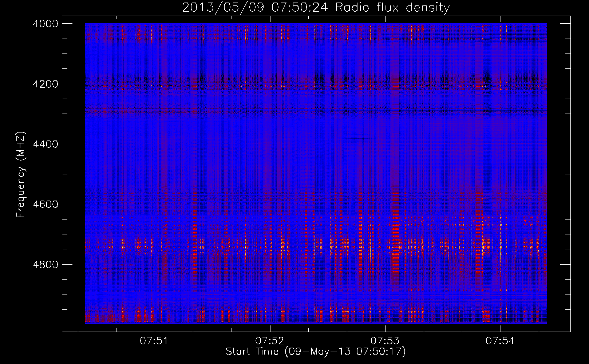Viewport: 589px width, 364px height.
Task: Click the 07:54 time axis label
Action: [x=500, y=341]
